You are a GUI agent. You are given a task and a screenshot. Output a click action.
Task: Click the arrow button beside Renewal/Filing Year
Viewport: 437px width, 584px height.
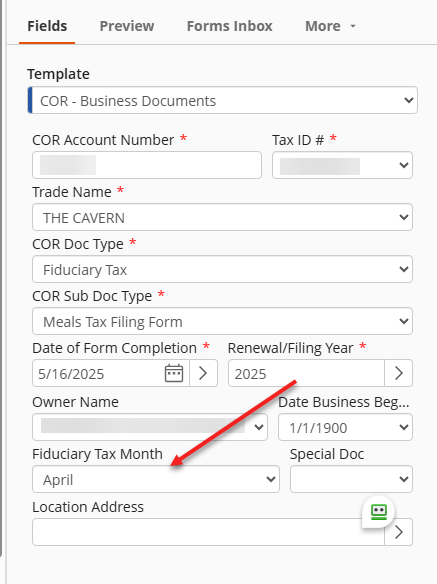[398, 373]
